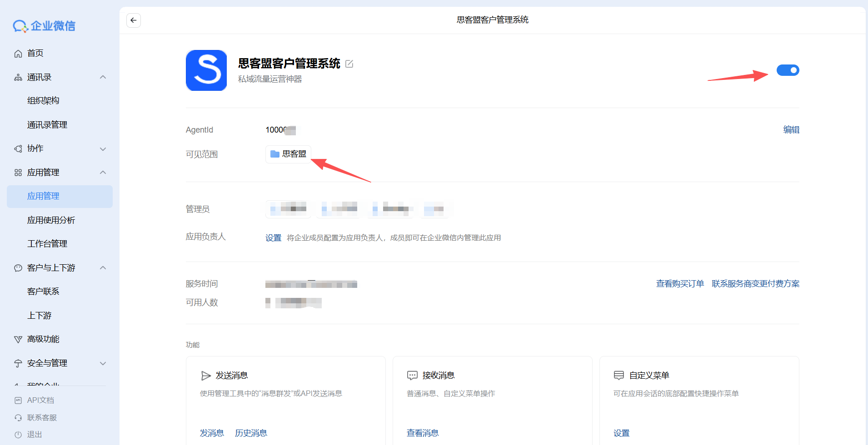This screenshot has height=445, width=868.
Task: Click the back arrow button
Action: (x=133, y=20)
